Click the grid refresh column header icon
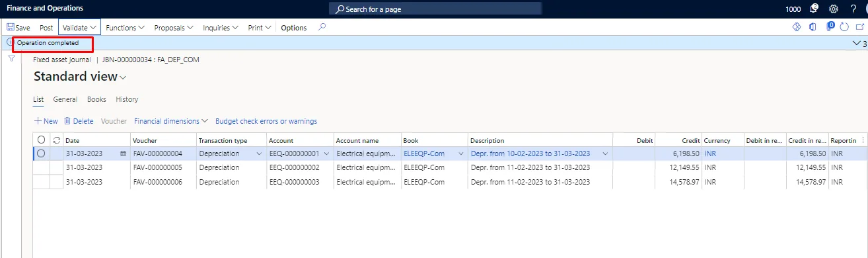 (x=56, y=140)
